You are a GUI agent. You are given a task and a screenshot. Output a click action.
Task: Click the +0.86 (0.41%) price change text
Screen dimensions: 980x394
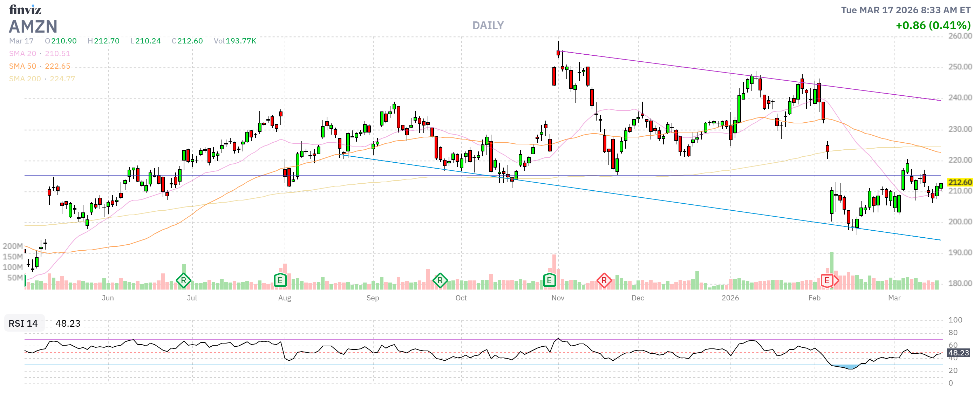[x=933, y=26]
